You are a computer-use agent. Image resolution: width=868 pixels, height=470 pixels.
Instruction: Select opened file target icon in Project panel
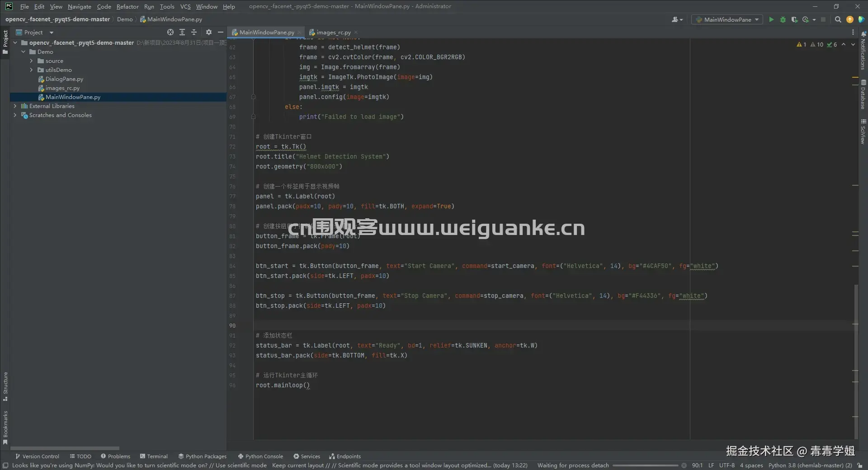[170, 32]
